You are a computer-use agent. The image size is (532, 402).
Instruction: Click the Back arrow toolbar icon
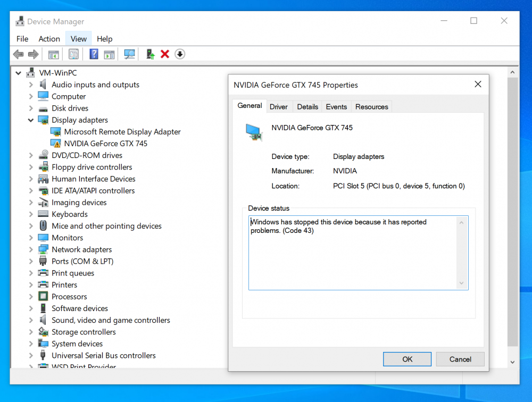(18, 54)
